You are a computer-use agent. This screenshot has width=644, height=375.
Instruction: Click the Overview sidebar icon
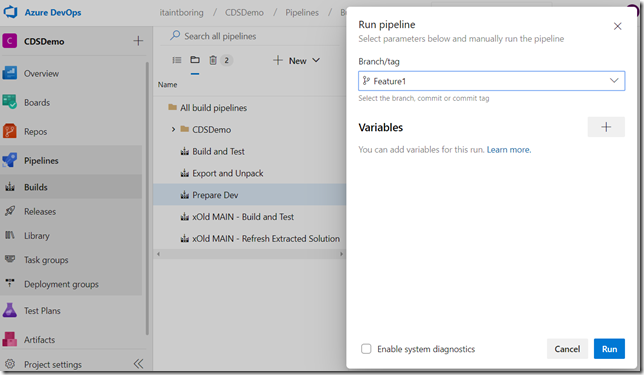click(10, 74)
